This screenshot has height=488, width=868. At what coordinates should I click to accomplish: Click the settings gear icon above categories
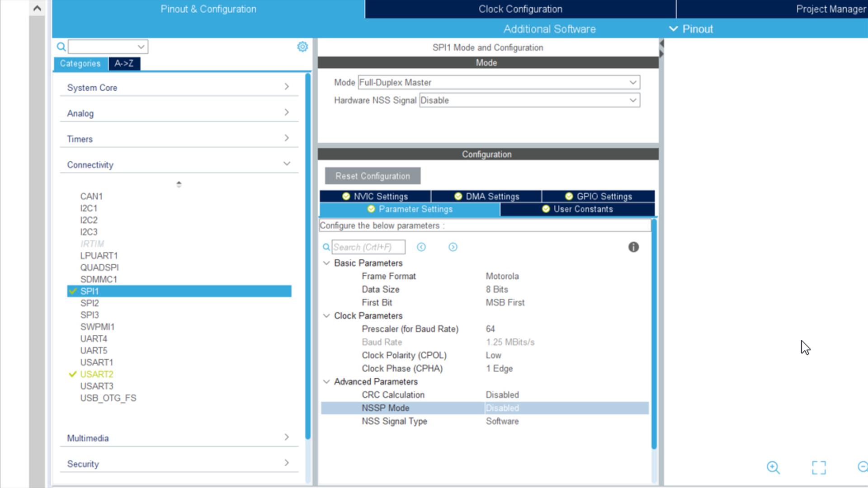[x=302, y=47]
